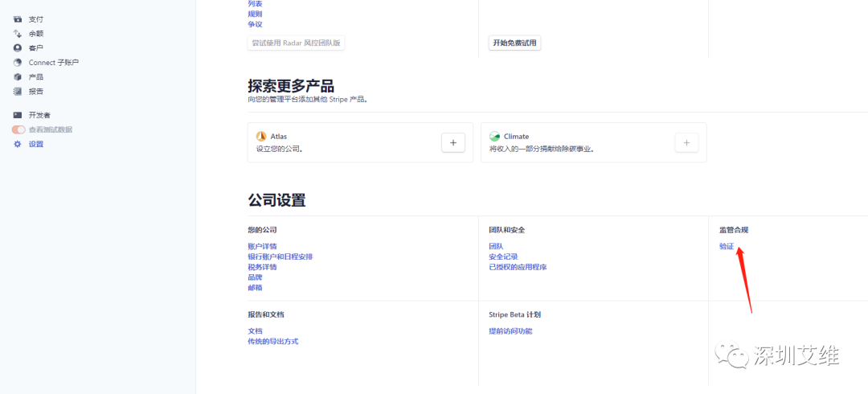Open 客户 in the sidebar
868x394 pixels.
(36, 48)
